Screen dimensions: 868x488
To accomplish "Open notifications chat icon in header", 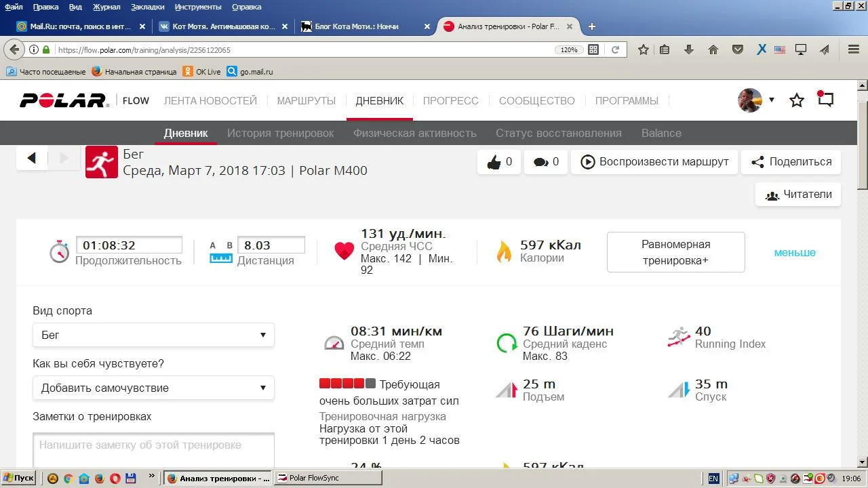I will [825, 100].
